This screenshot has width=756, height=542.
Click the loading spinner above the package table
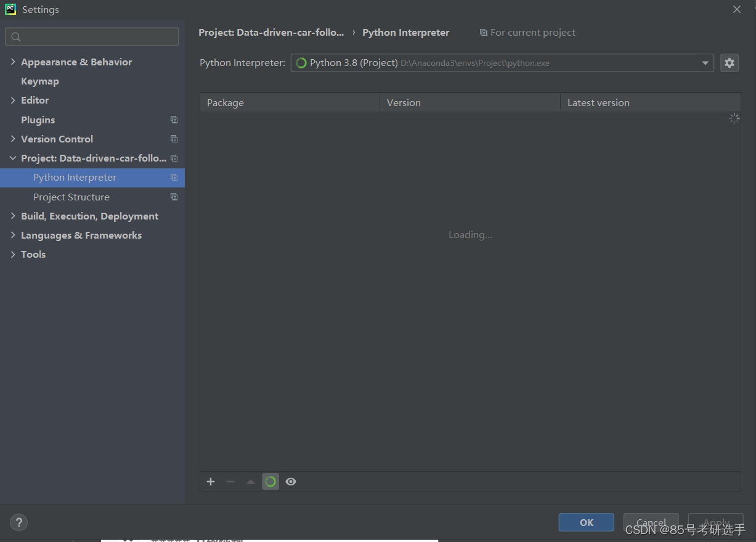(734, 118)
